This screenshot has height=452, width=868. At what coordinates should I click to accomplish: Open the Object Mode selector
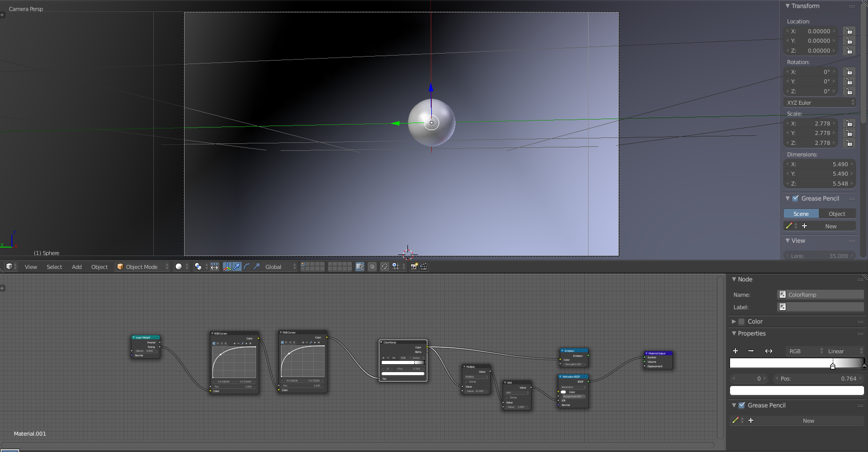[141, 266]
